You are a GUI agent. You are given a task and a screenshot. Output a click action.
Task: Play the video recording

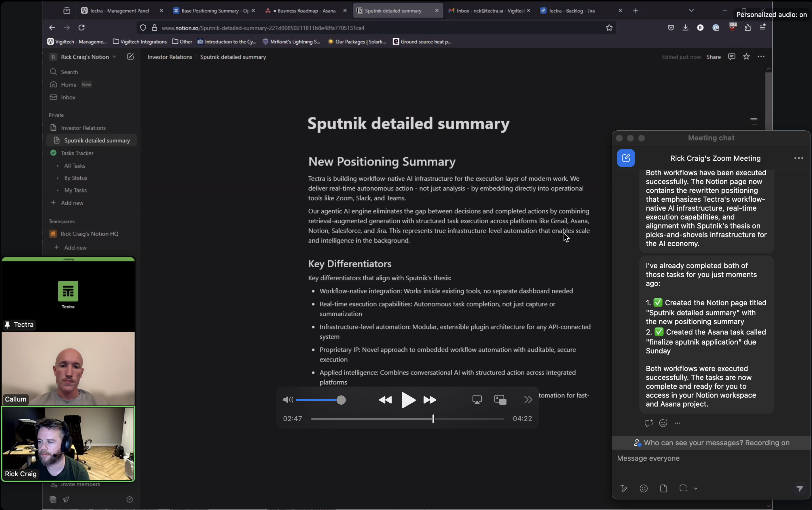(x=408, y=400)
